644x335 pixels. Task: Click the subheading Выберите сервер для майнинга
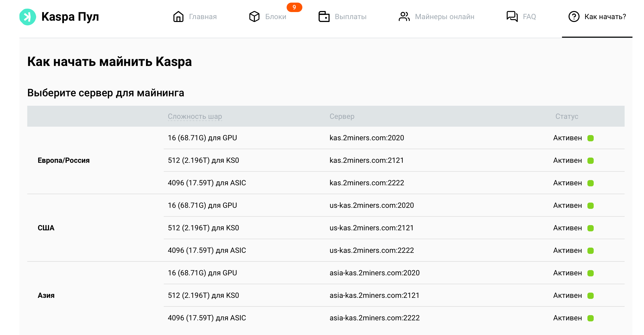click(106, 93)
